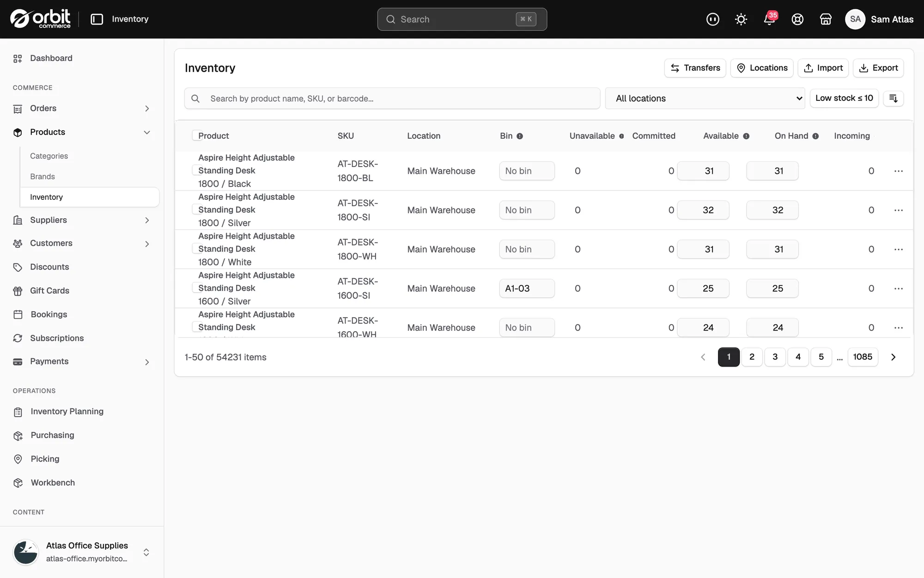Open the Atlas Office Supplies store switcher
The width and height of the screenshot is (924, 578).
pyautogui.click(x=82, y=552)
